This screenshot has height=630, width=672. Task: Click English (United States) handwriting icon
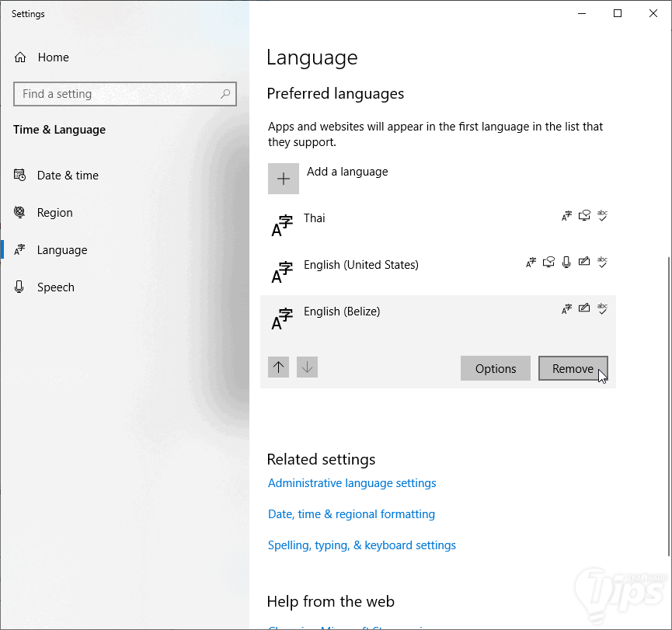click(x=584, y=261)
